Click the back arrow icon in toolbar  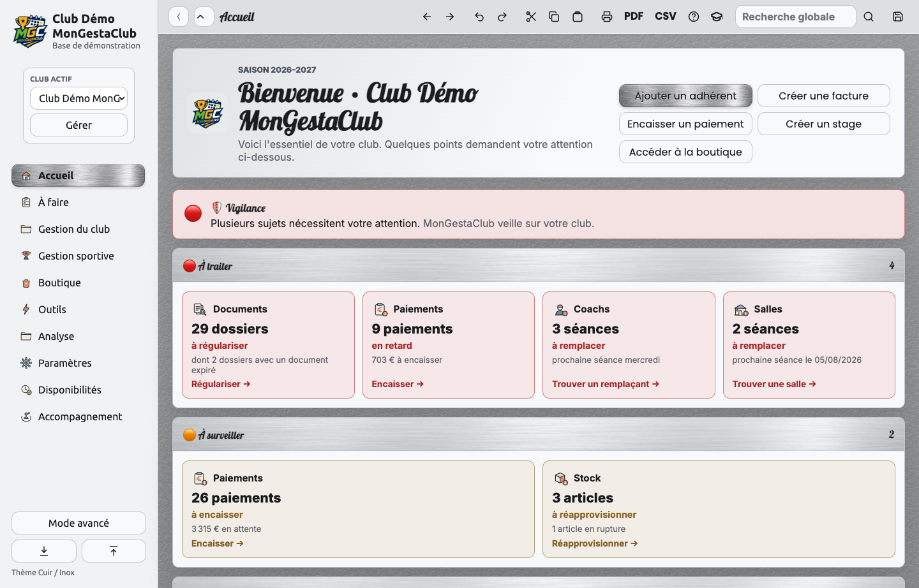pos(427,17)
